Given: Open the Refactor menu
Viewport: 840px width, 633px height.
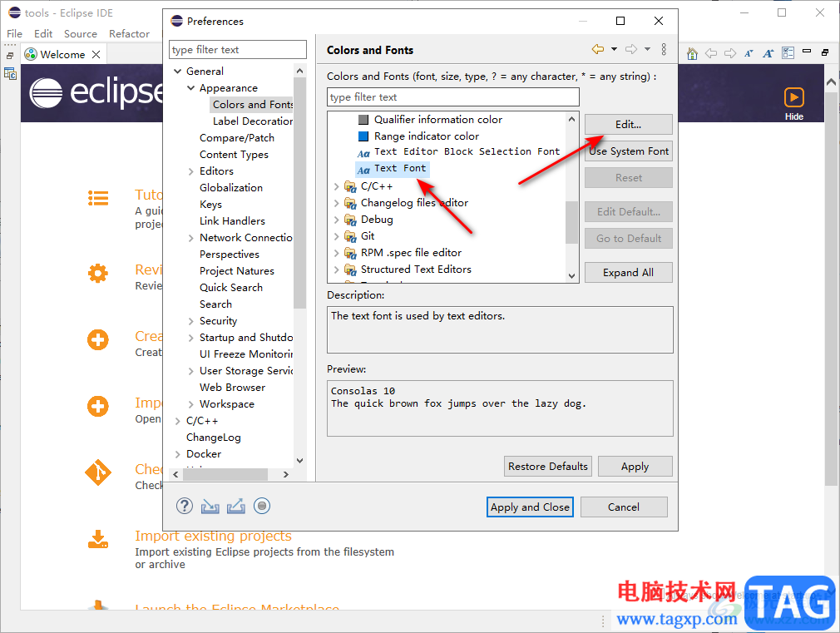Looking at the screenshot, I should click(129, 33).
